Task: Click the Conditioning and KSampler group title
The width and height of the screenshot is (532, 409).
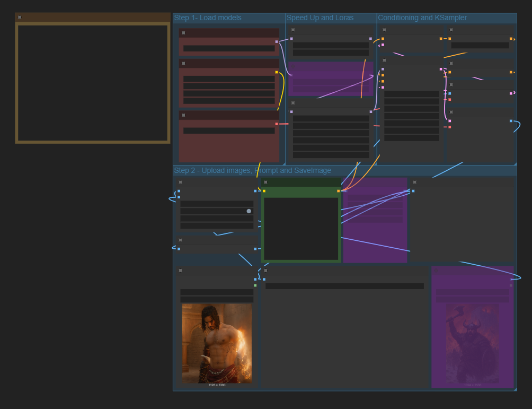Action: [422, 18]
